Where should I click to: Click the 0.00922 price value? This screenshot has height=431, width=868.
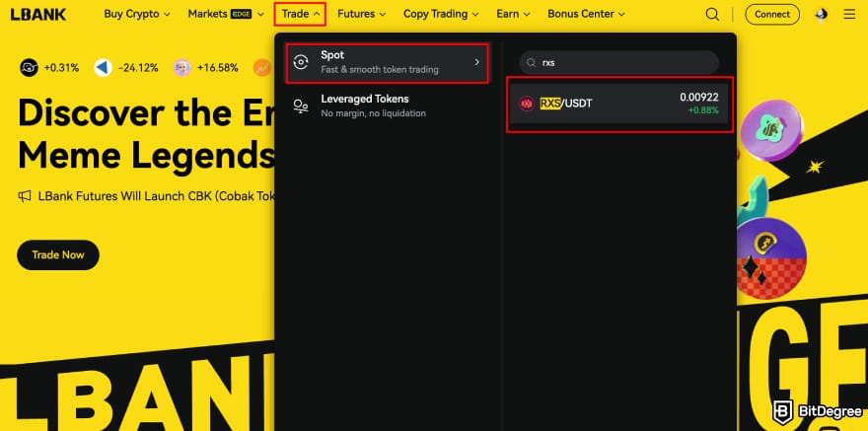(x=699, y=98)
